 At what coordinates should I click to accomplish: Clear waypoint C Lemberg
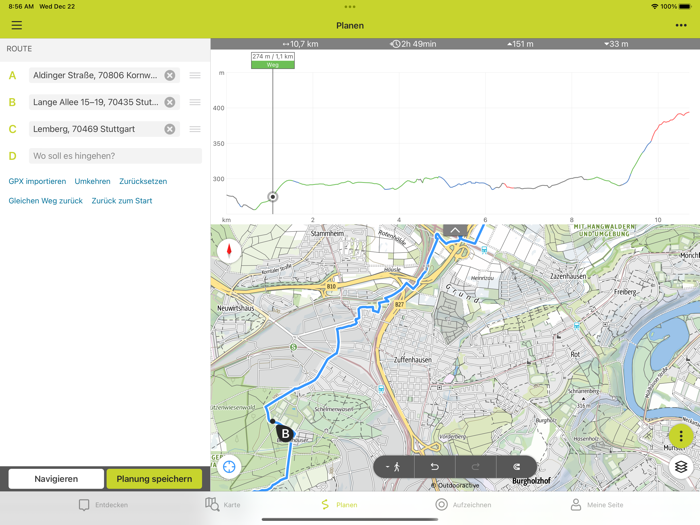(x=170, y=129)
